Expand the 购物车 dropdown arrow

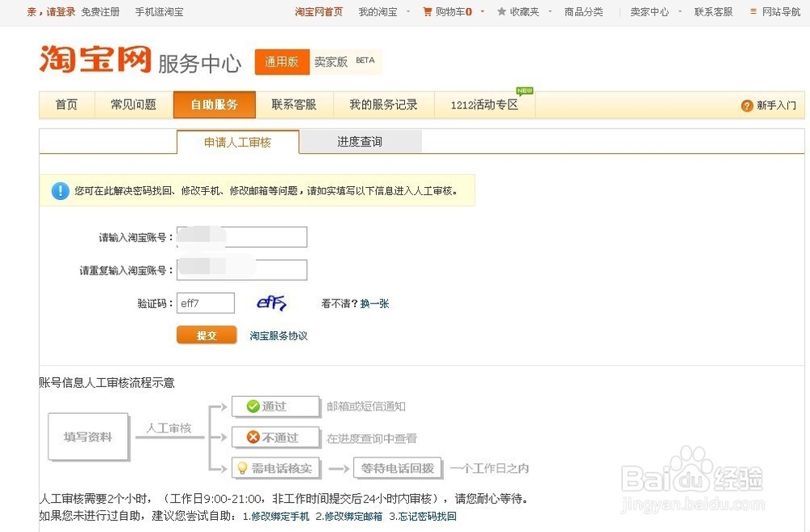483,11
